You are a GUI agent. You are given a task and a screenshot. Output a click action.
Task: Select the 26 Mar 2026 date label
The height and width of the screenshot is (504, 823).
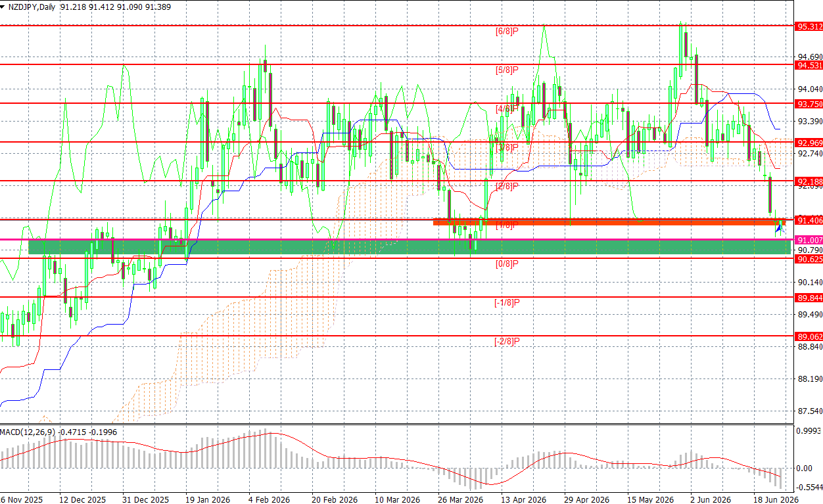coord(461,499)
